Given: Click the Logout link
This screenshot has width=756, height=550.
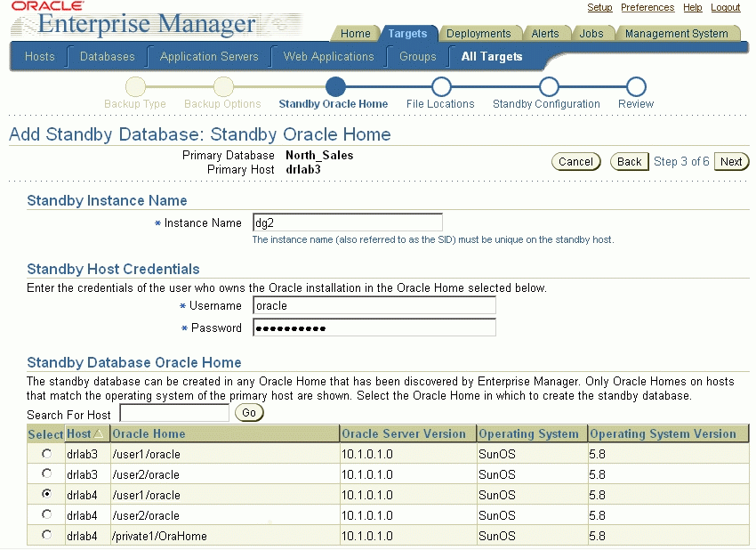Looking at the screenshot, I should point(726,7).
